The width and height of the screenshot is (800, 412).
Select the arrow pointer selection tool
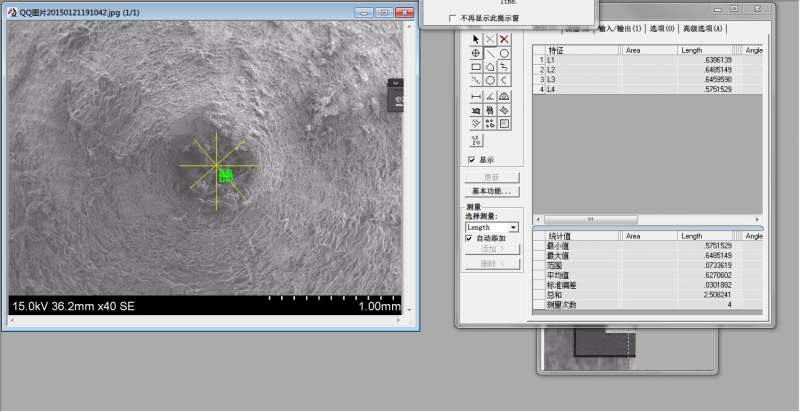point(476,39)
